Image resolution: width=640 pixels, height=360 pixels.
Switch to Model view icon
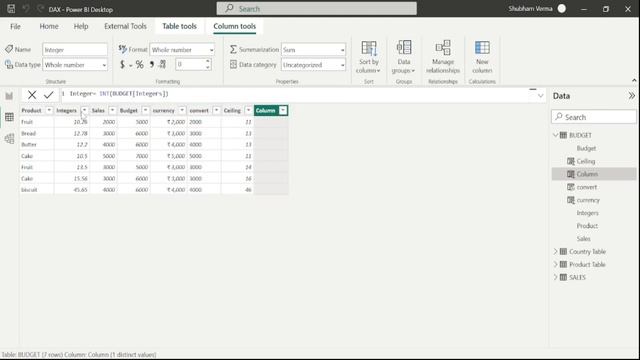click(x=9, y=138)
